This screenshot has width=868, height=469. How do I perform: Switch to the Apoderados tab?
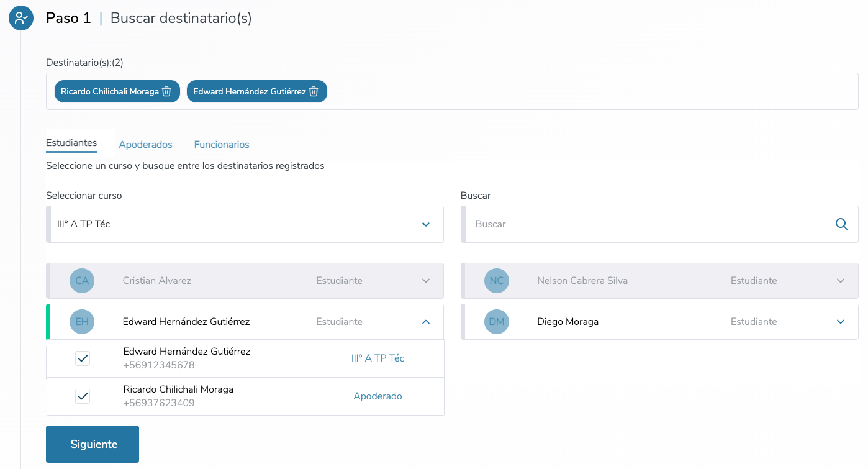(x=145, y=145)
